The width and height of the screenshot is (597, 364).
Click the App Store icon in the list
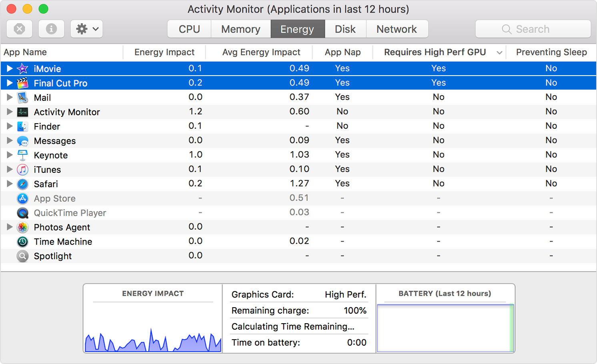tap(22, 198)
